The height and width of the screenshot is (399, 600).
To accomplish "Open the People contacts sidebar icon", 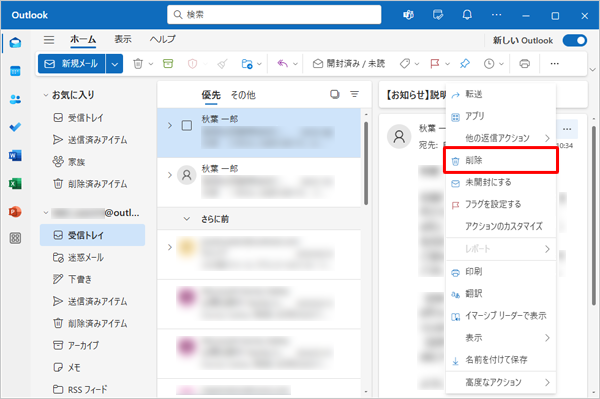I will 15,99.
